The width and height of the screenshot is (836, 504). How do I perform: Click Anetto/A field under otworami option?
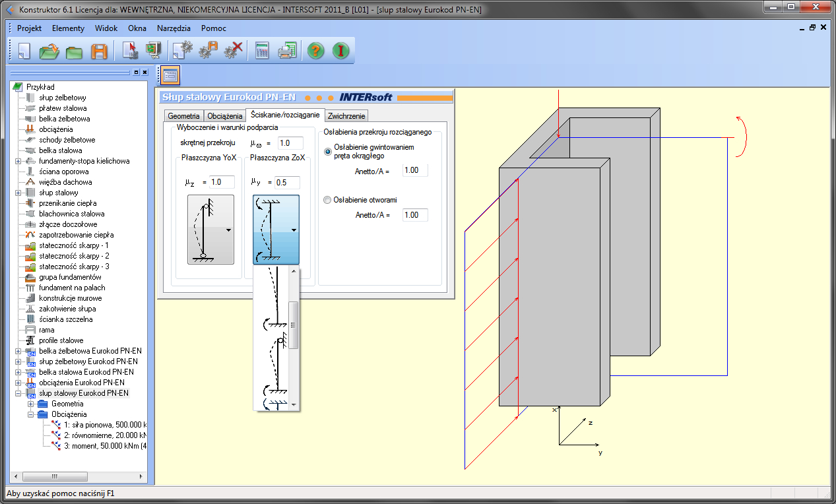coord(415,215)
